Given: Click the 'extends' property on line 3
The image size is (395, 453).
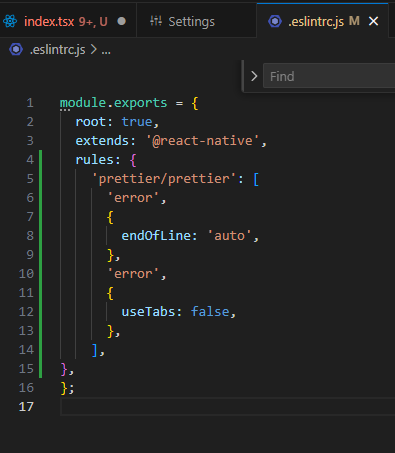Looking at the screenshot, I should (x=102, y=141).
